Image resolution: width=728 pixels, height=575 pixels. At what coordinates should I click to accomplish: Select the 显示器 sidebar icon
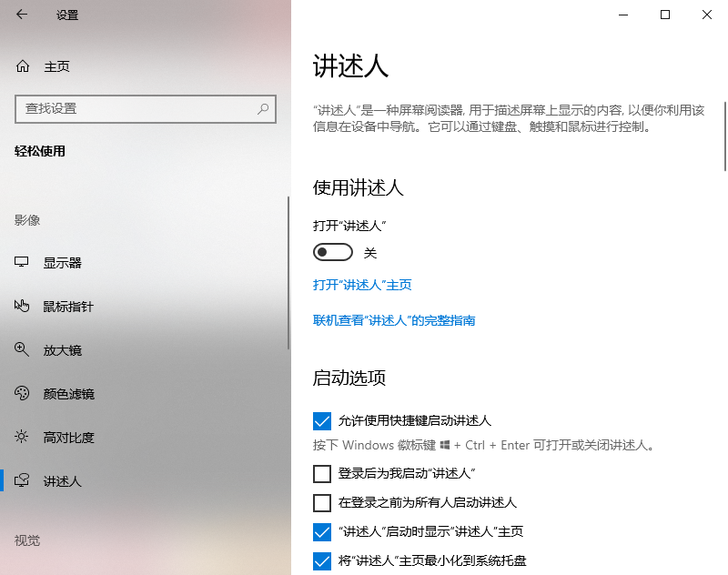coord(22,263)
